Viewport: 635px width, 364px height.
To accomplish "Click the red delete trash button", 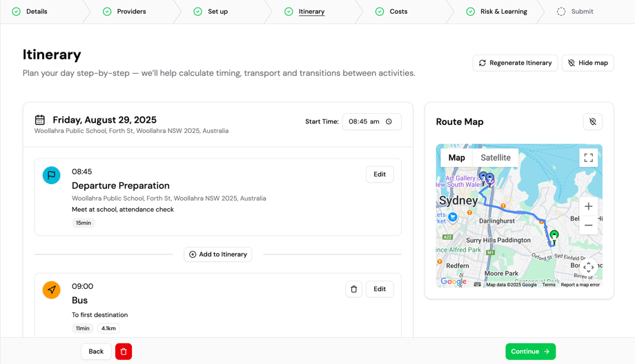I will click(x=124, y=352).
